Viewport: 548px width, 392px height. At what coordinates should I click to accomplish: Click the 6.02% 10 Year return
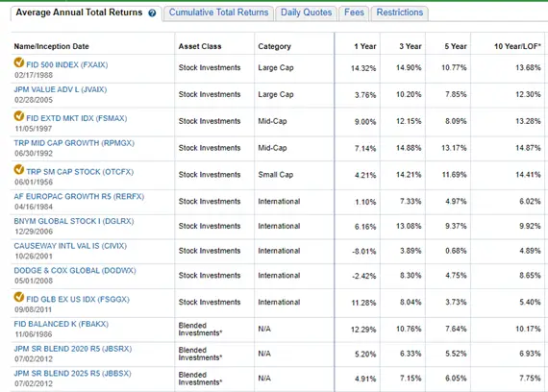point(530,202)
